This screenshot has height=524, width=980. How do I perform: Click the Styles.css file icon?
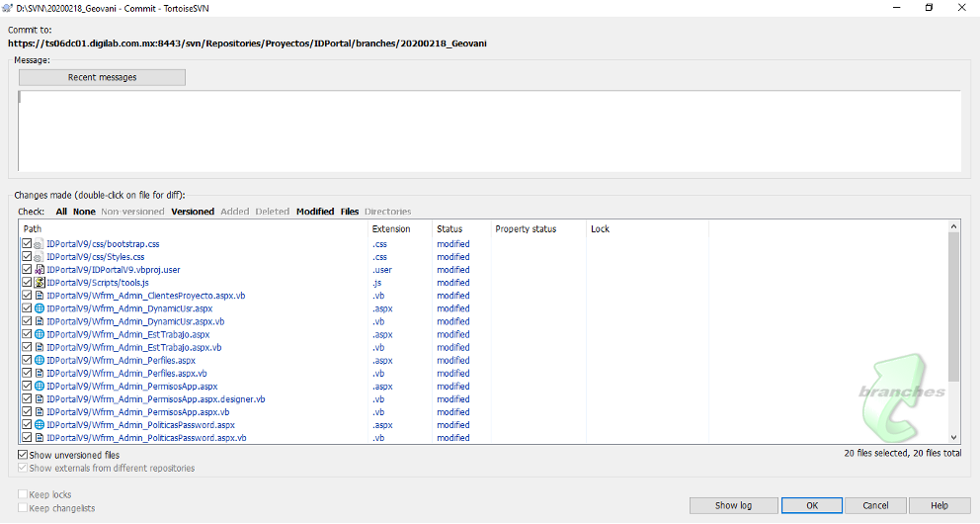(x=39, y=257)
